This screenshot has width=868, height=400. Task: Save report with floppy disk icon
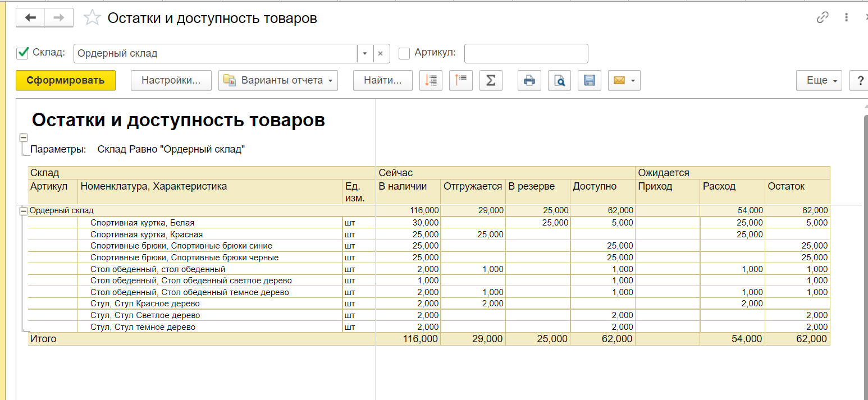pos(589,80)
